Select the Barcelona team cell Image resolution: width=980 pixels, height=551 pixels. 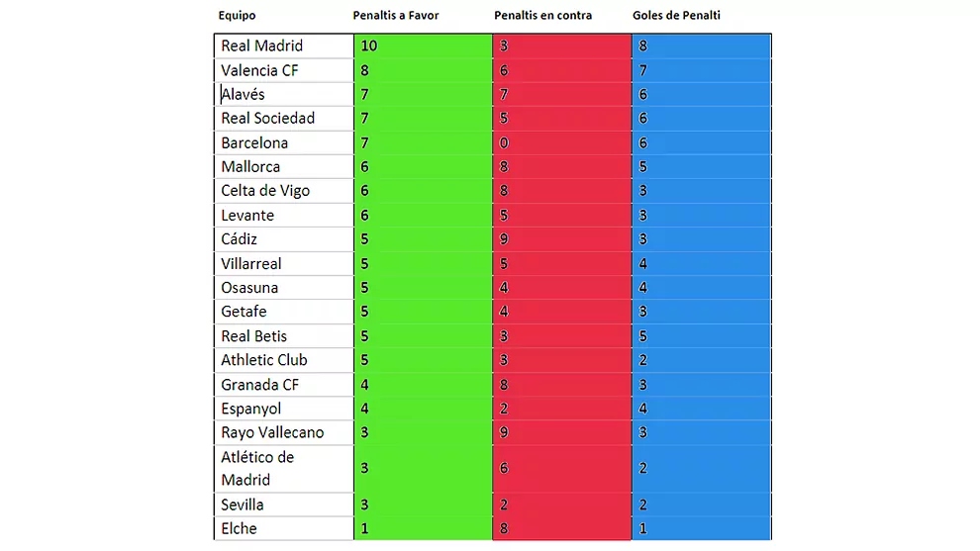[x=283, y=142]
